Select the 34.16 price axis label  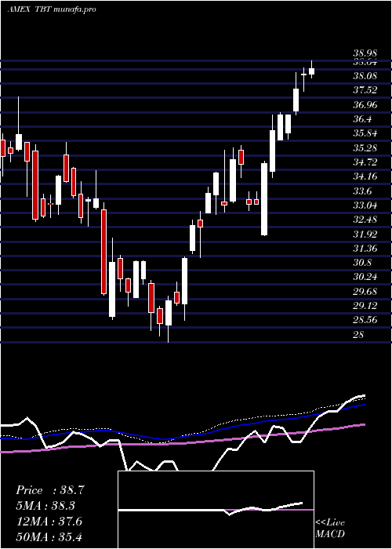click(x=365, y=176)
